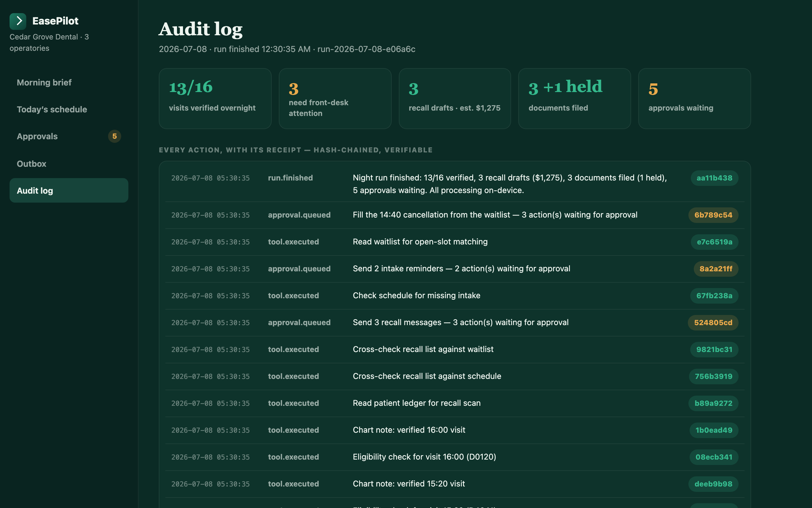Image resolution: width=812 pixels, height=508 pixels.
Task: Click receipt hash b89a9272
Action: coord(713,403)
